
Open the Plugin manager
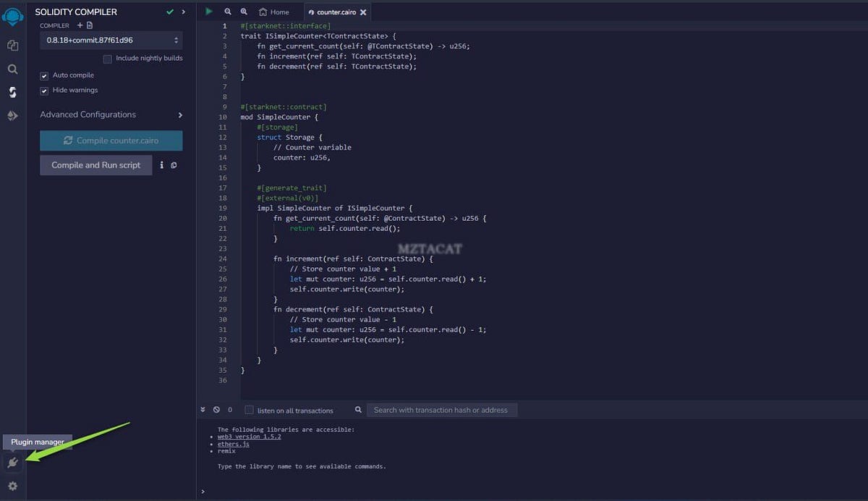click(x=12, y=462)
